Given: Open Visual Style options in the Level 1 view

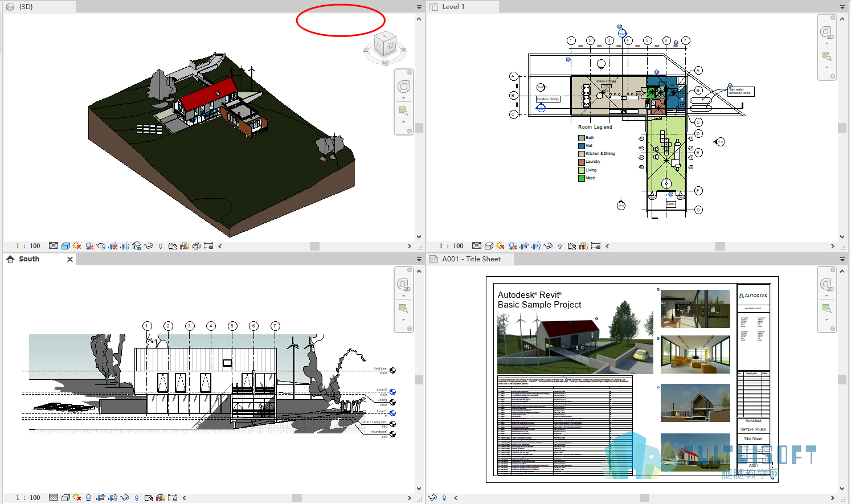Looking at the screenshot, I should coord(489,246).
